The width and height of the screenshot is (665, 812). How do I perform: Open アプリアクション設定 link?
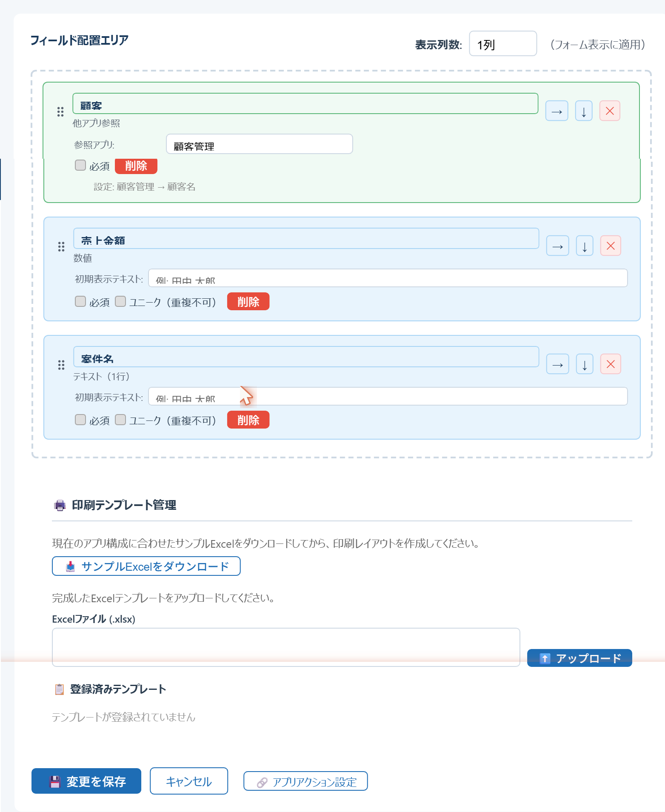(305, 781)
